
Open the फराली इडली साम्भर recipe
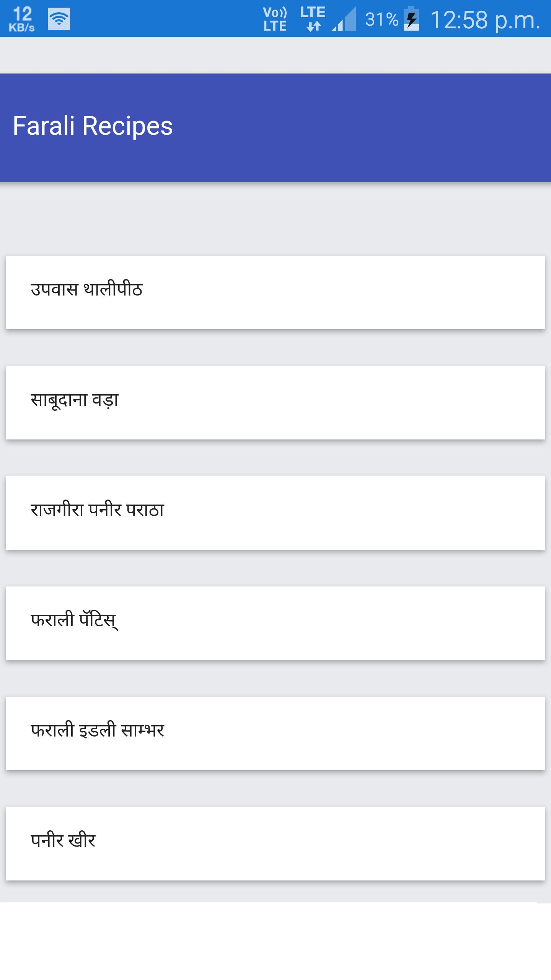click(275, 733)
